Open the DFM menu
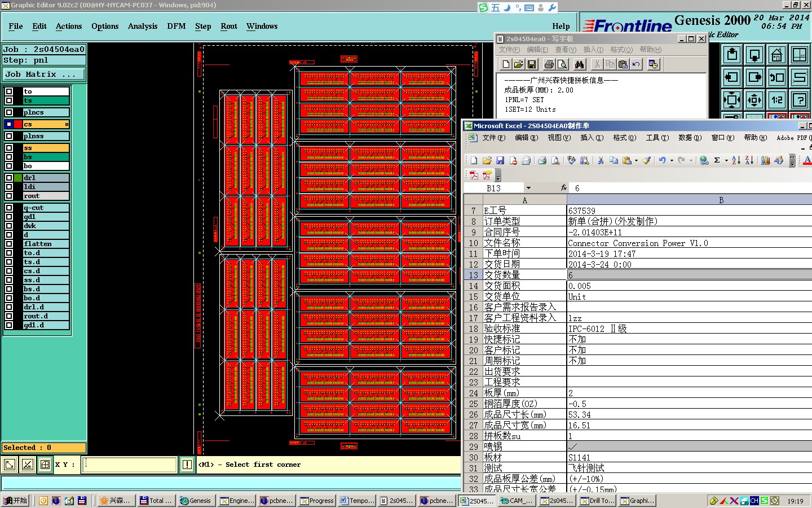This screenshot has width=812, height=508. pos(176,27)
